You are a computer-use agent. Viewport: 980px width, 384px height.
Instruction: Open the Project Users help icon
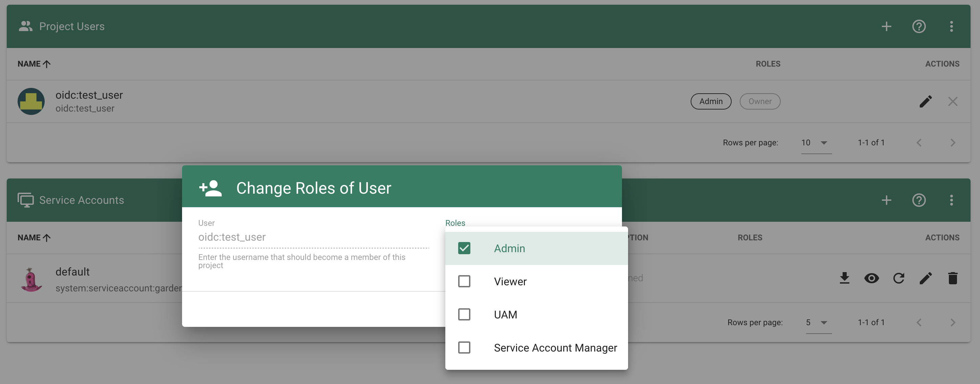(x=919, y=26)
